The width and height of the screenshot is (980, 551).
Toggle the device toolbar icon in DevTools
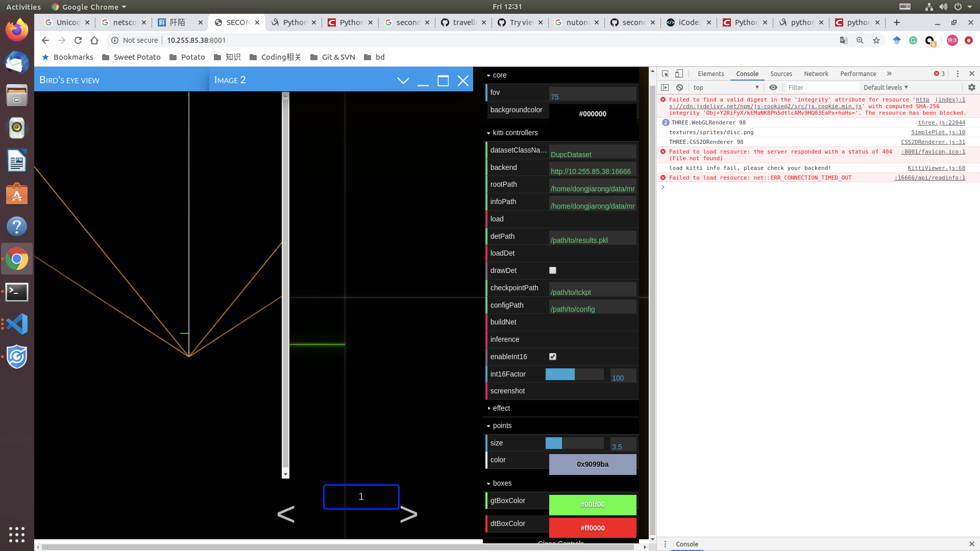[x=679, y=73]
